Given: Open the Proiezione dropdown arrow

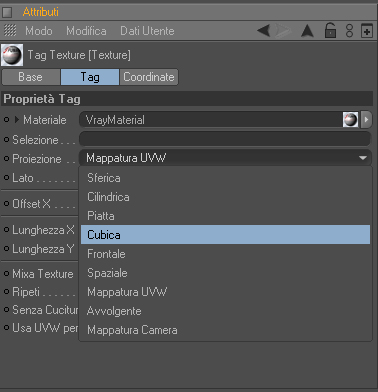Looking at the screenshot, I should [x=363, y=158].
